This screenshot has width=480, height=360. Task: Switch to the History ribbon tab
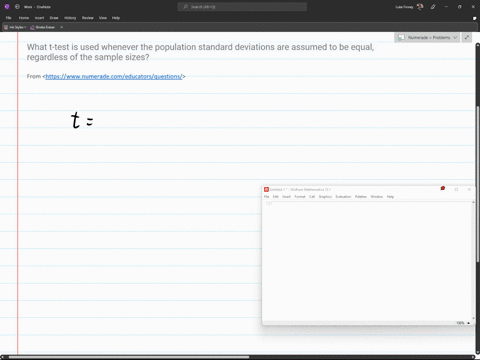70,18
